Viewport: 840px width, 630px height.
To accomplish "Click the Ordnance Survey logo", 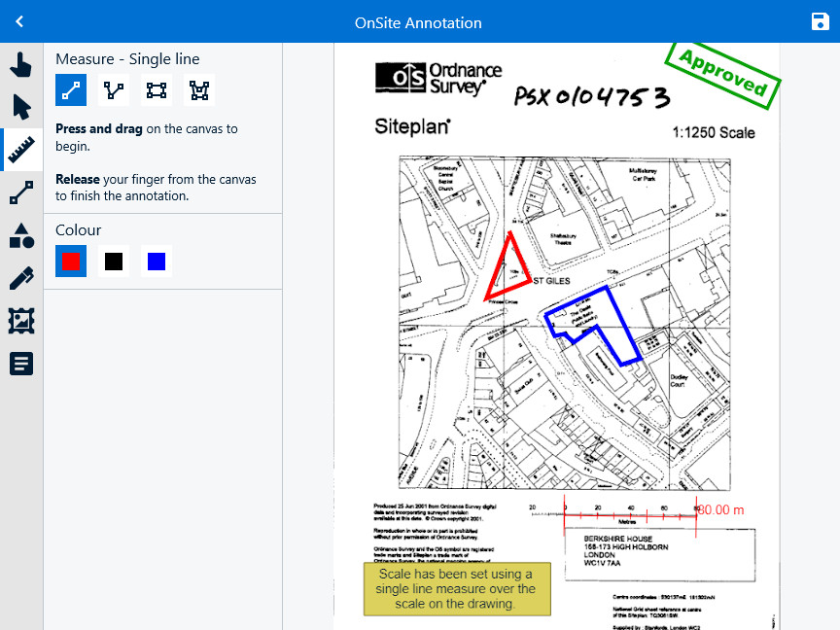I will click(x=438, y=78).
